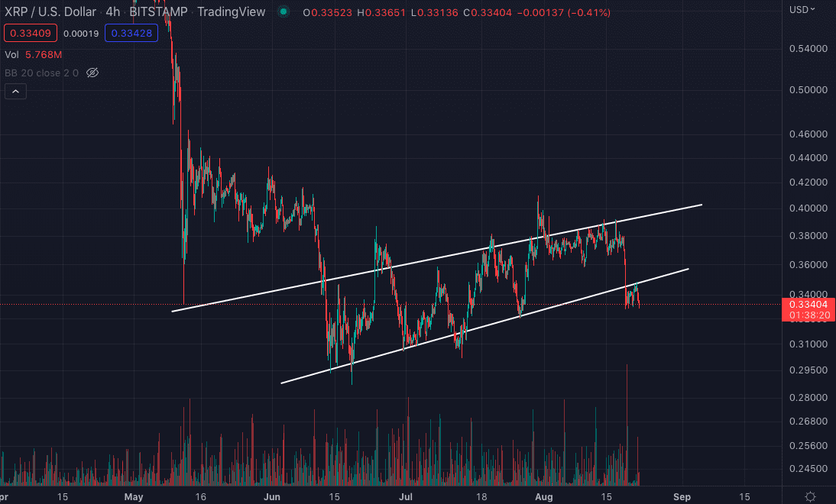Click the Aug label on the time axis
This screenshot has width=836, height=504.
pyautogui.click(x=544, y=497)
